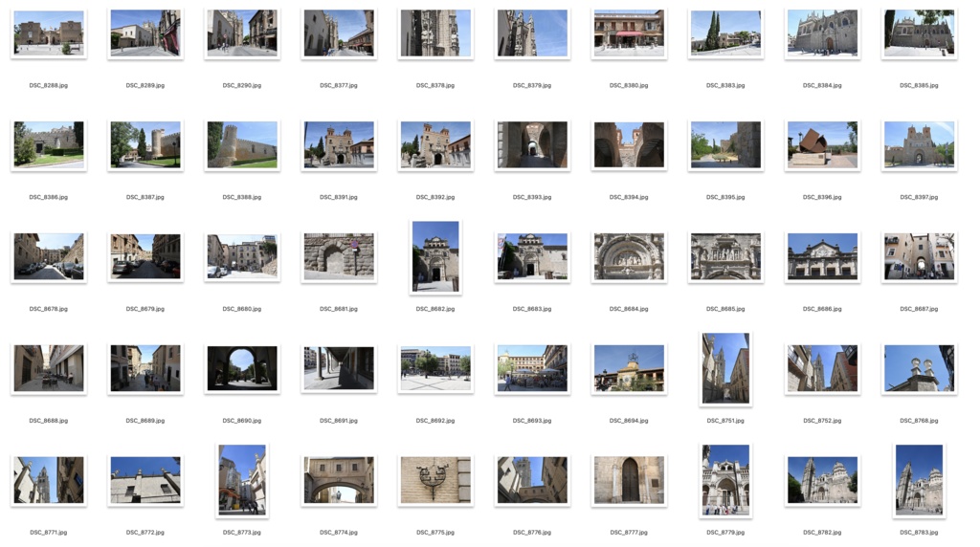
Task: Click the DSC_8776.jpg thumbnail
Action: click(532, 480)
